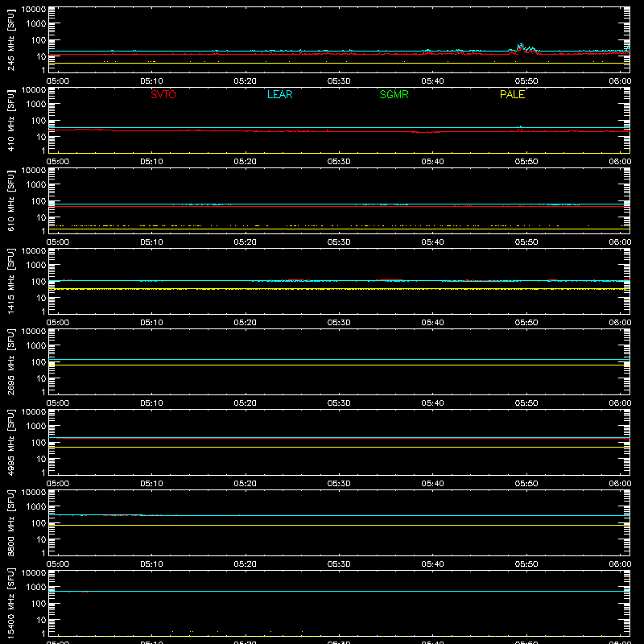Click the small 410 MHz cyan spike near 05:49

coord(520,127)
